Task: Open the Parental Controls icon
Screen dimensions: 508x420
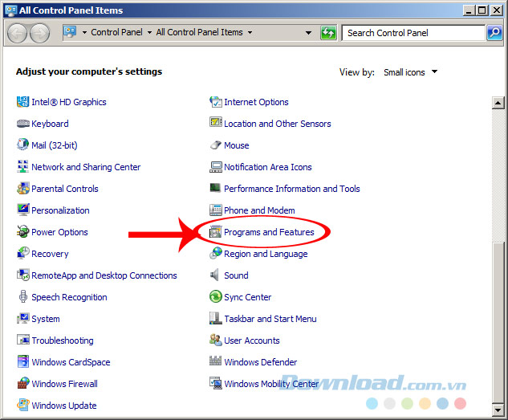Action: point(22,188)
